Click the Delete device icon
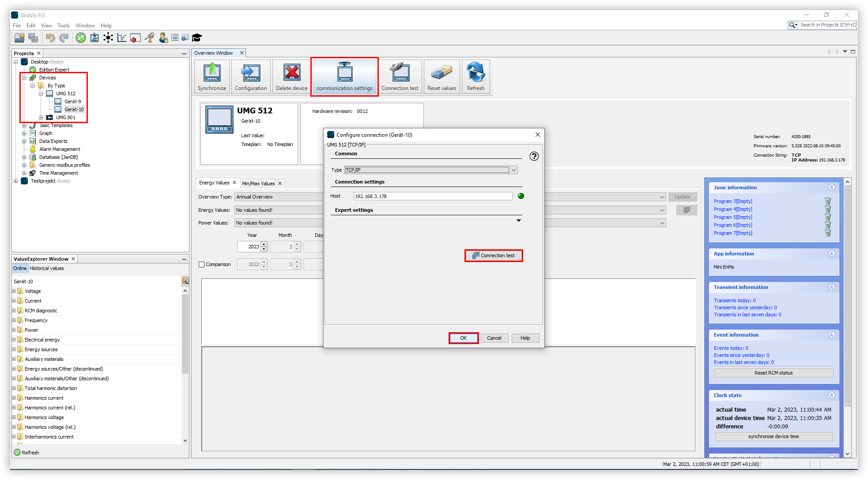868x480 pixels. 291,76
